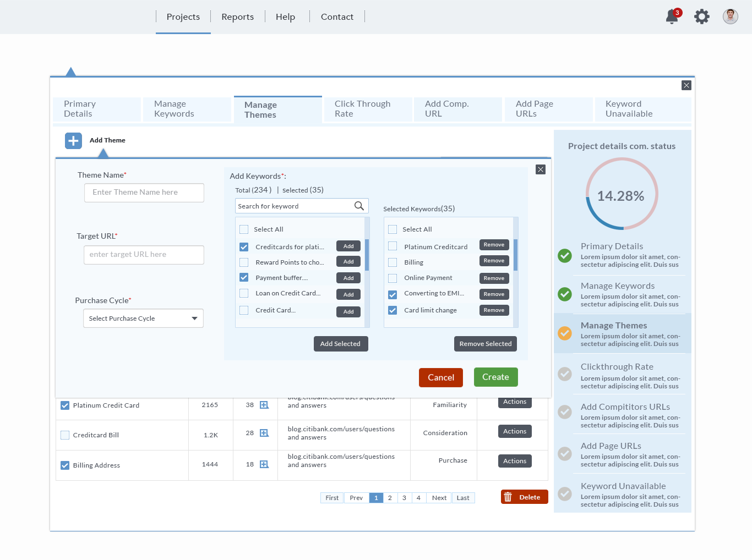Open Actions menu for Creditcard Bill row
The image size is (752, 560).
point(515,431)
